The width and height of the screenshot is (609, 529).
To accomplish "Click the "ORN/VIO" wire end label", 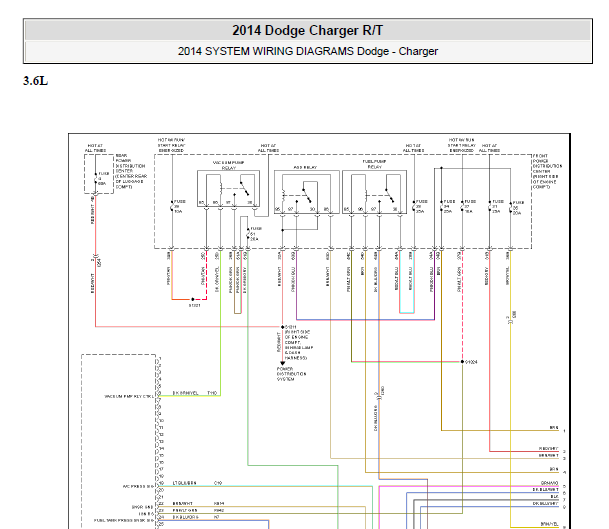I will pyautogui.click(x=550, y=483).
